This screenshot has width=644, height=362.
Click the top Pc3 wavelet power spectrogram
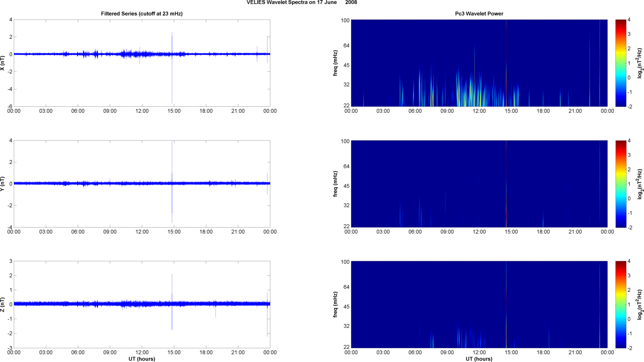click(x=479, y=63)
